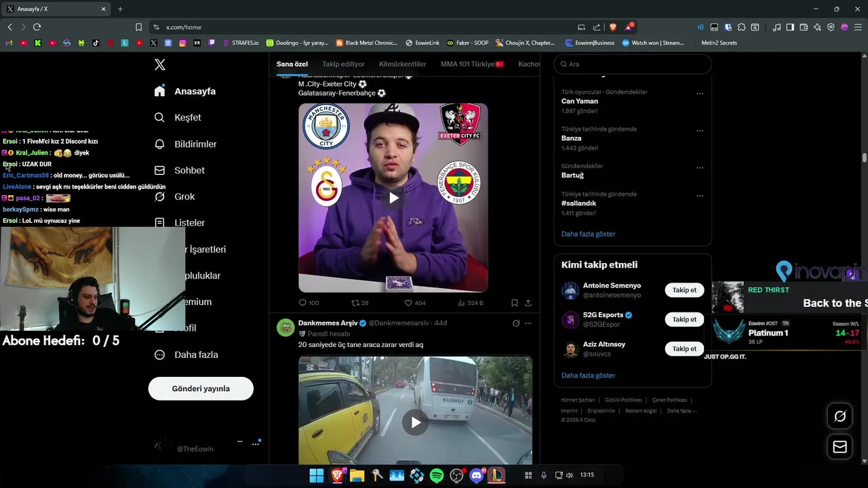868x488 pixels.
Task: Click the Gönderi yayınla button
Action: 201,388
